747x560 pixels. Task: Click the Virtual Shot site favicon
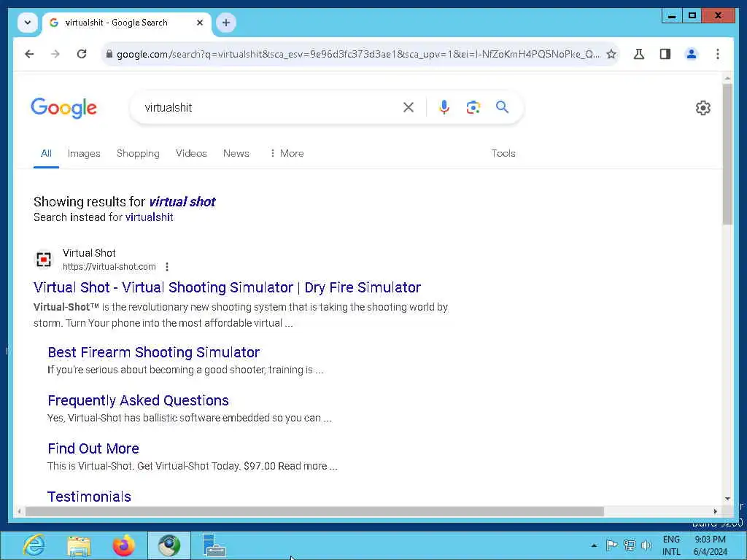pyautogui.click(x=44, y=259)
